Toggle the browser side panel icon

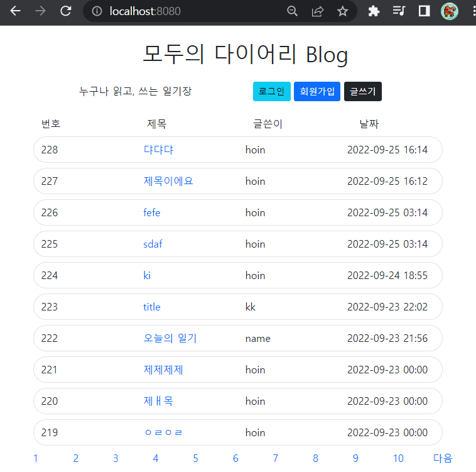click(x=424, y=11)
